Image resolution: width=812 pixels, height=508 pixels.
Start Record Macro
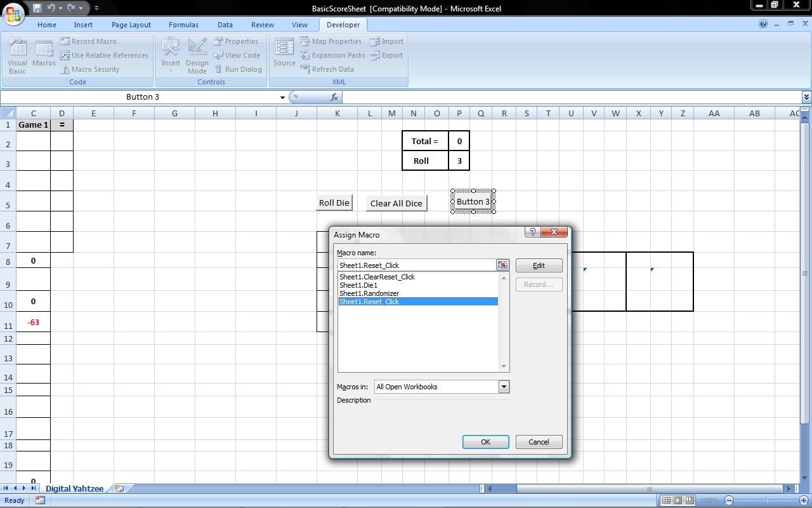pyautogui.click(x=88, y=41)
